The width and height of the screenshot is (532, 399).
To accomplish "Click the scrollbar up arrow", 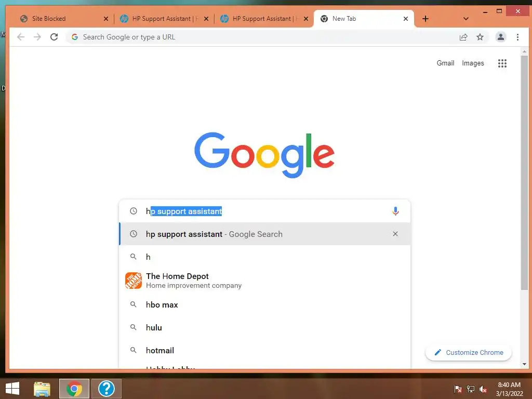I will point(524,51).
